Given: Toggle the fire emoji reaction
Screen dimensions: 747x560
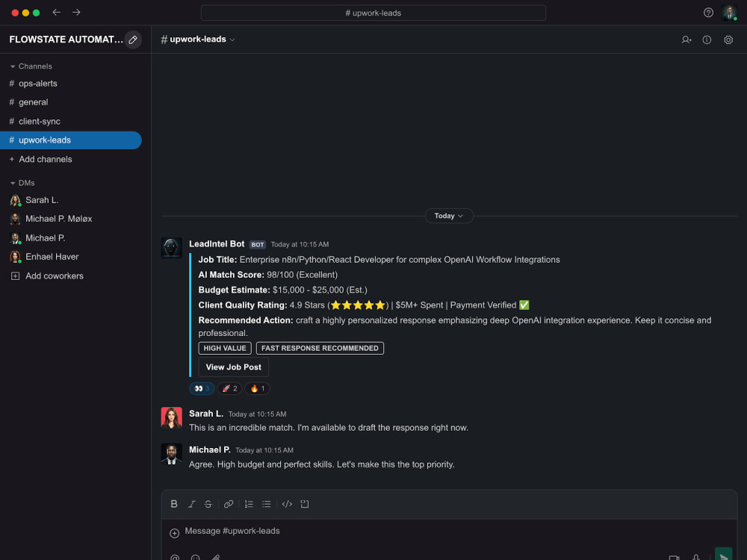Looking at the screenshot, I should [257, 388].
